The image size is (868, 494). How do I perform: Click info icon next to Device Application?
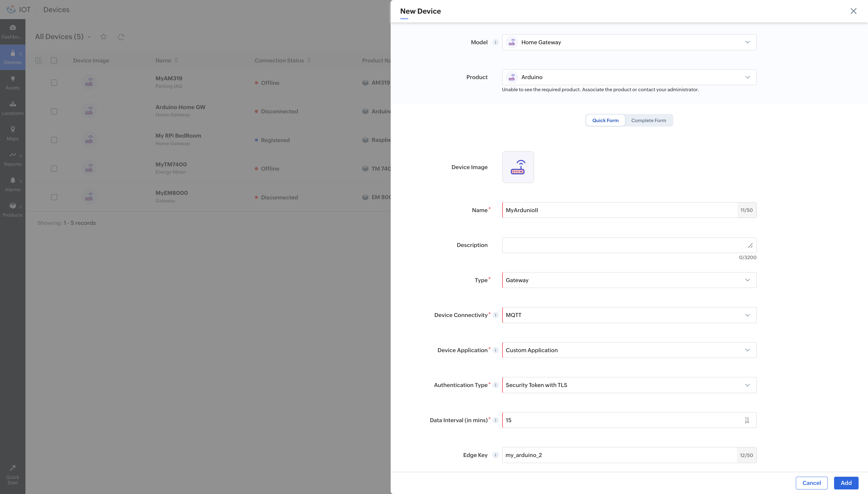tap(495, 350)
